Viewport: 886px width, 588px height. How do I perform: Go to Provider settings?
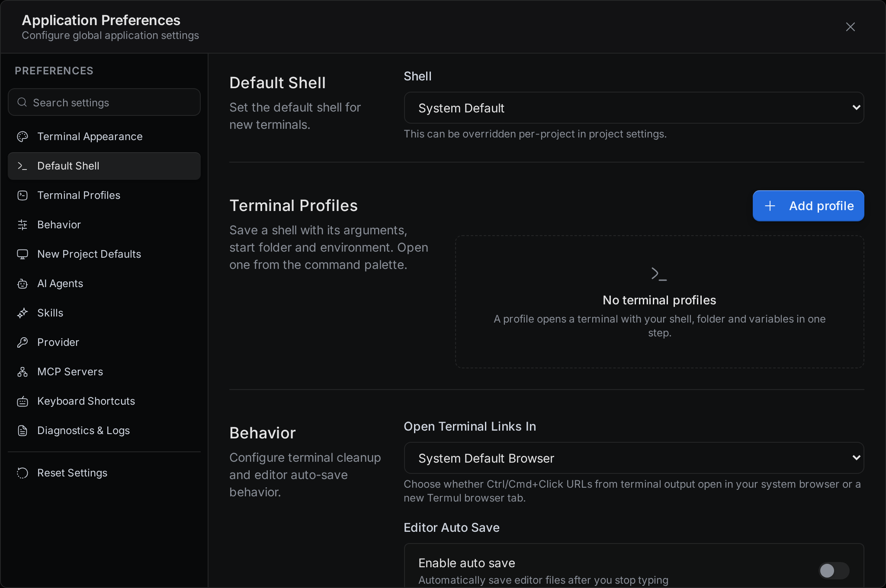point(104,342)
